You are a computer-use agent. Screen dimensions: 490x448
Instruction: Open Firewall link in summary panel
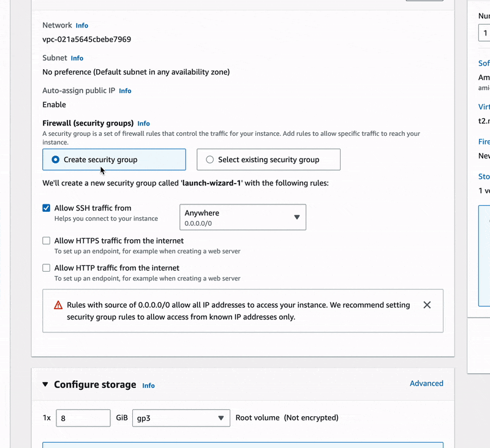tap(483, 141)
